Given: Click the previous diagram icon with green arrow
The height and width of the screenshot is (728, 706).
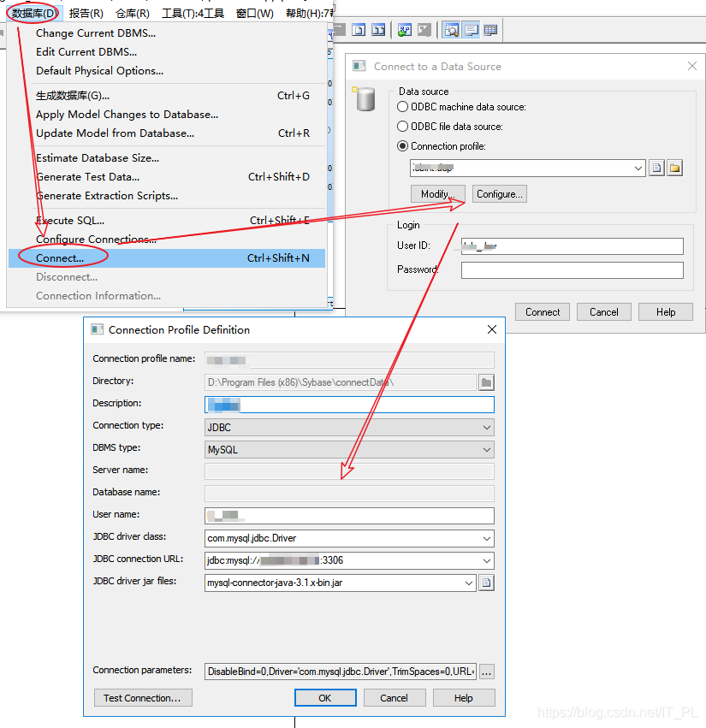Looking at the screenshot, I should (405, 30).
